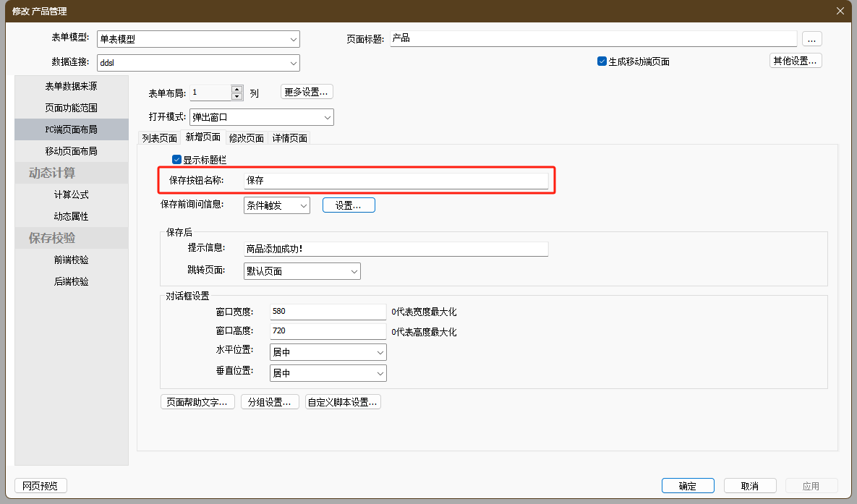Uncheck the 显示标题栏 checkbox
Screen dimensions: 857x504
point(176,160)
